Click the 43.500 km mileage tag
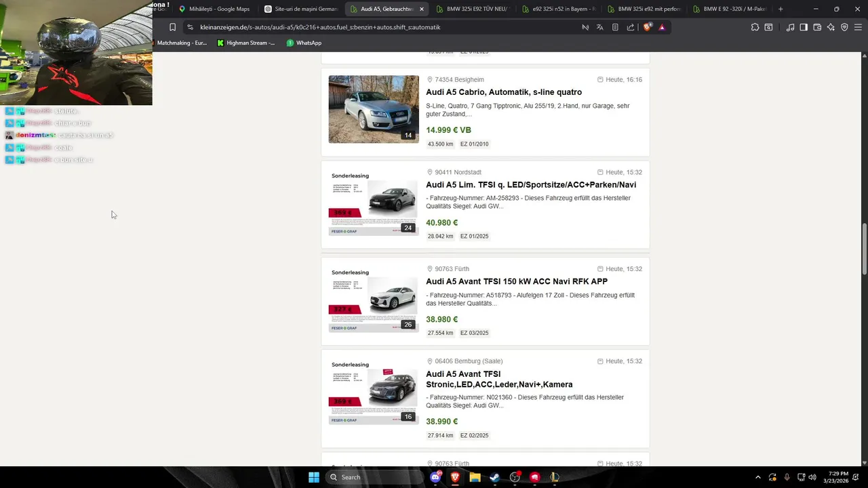868x488 pixels. click(x=441, y=144)
